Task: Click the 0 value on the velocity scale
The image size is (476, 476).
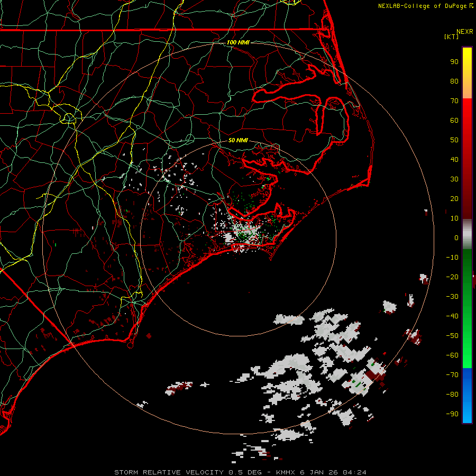Action: click(456, 237)
